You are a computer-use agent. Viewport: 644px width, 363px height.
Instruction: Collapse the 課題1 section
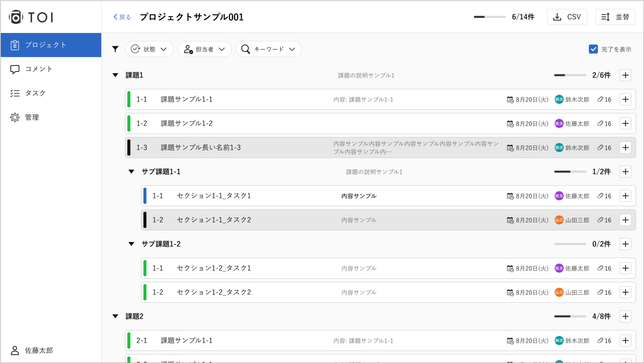tap(115, 75)
